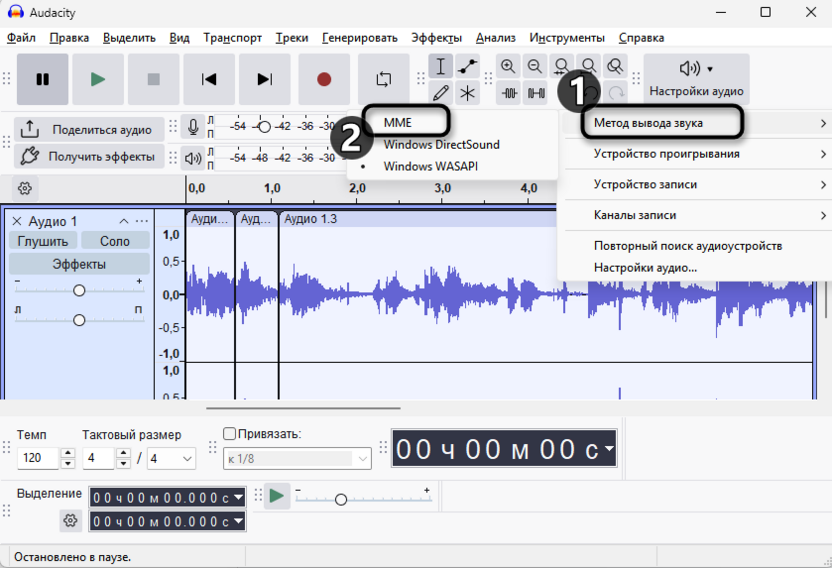The width and height of the screenshot is (832, 568).
Task: Open Настройки аудио... menu entry
Action: point(645,268)
